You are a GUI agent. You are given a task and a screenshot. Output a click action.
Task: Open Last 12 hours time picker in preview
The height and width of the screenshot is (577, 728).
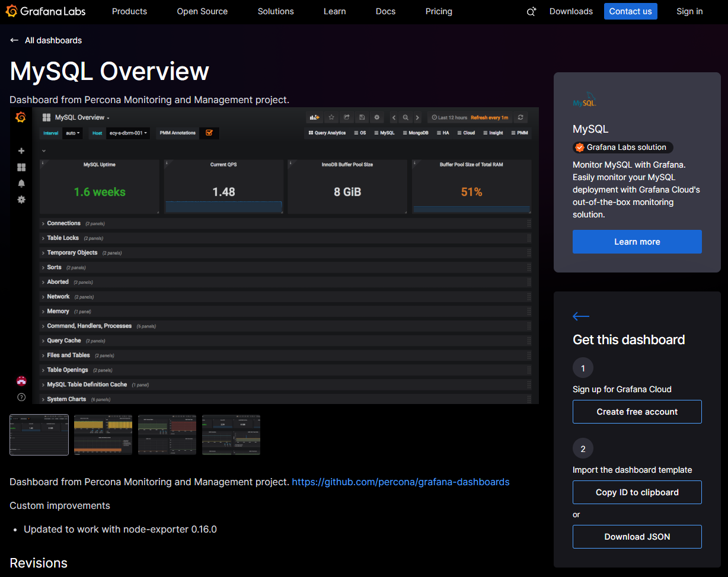470,117
